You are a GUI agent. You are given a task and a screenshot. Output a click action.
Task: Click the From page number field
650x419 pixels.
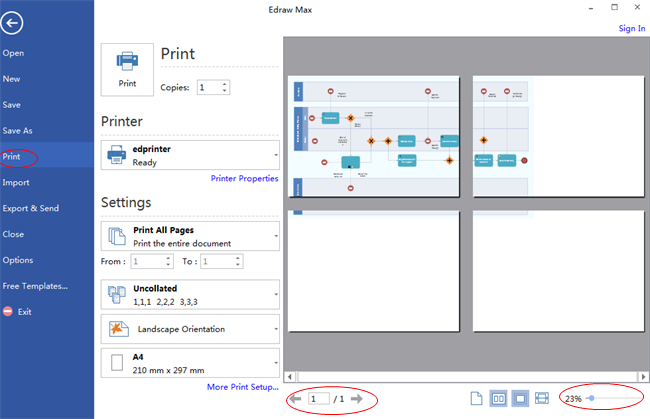(x=148, y=262)
